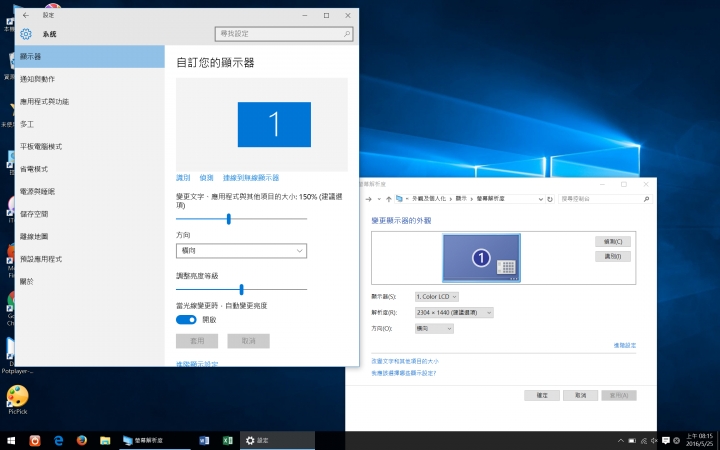720x450 pixels.
Task: Click the network icon in the system tray
Action: pos(644,441)
